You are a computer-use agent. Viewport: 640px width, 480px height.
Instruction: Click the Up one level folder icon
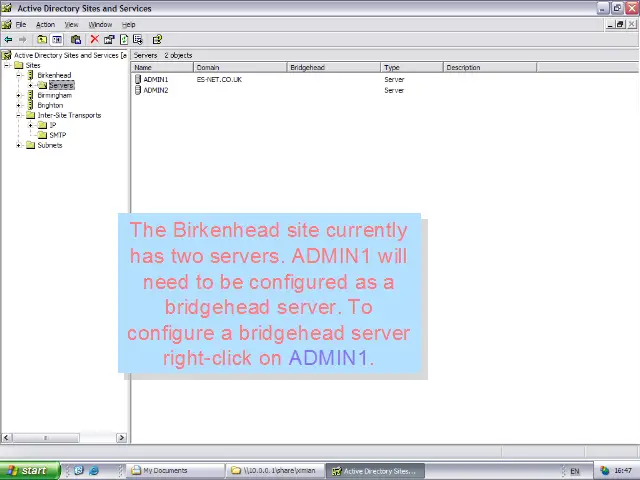click(x=42, y=40)
